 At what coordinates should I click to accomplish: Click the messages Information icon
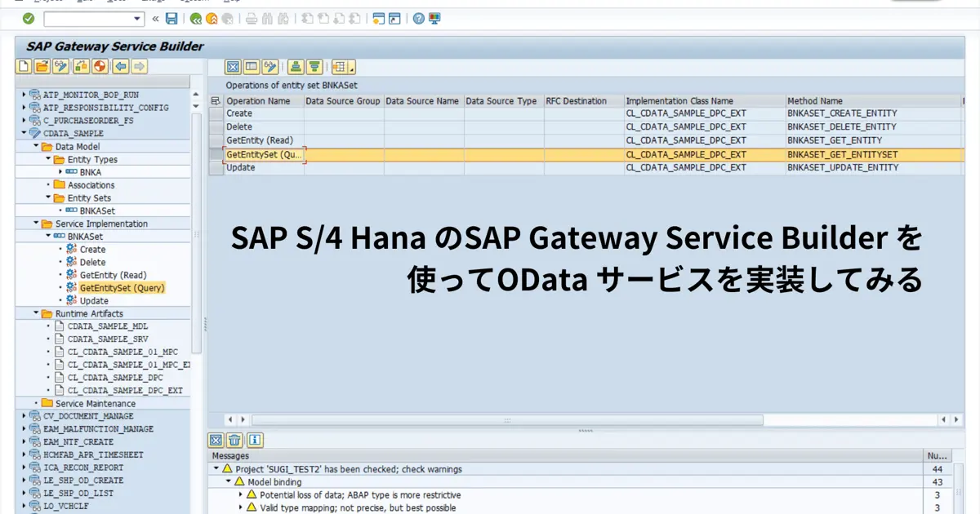click(x=255, y=441)
